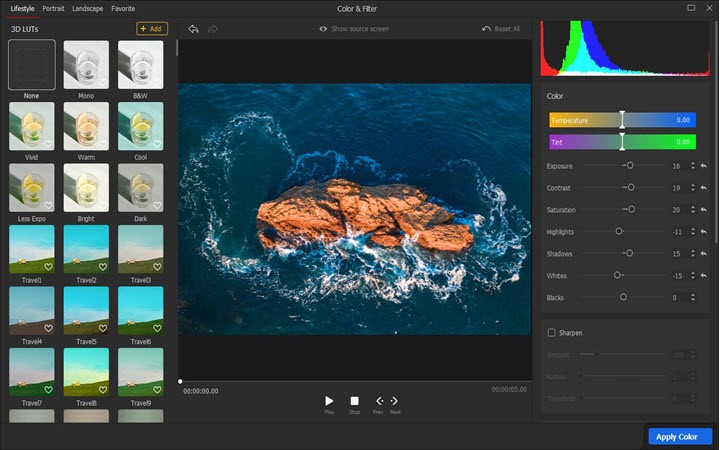The height and width of the screenshot is (450, 720).
Task: Click the Apply Color button
Action: coord(680,437)
